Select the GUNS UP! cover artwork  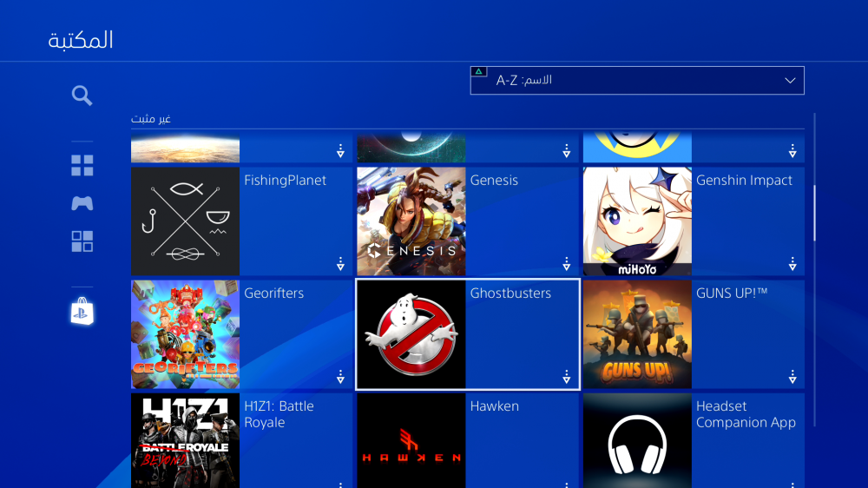tap(637, 334)
